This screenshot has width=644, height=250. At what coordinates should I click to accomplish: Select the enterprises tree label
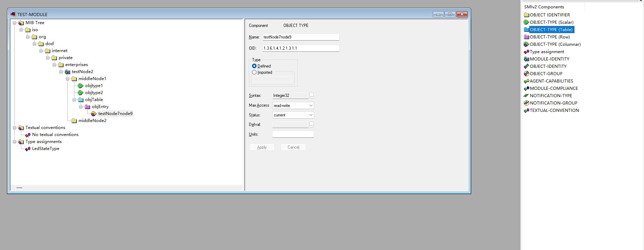pos(76,65)
